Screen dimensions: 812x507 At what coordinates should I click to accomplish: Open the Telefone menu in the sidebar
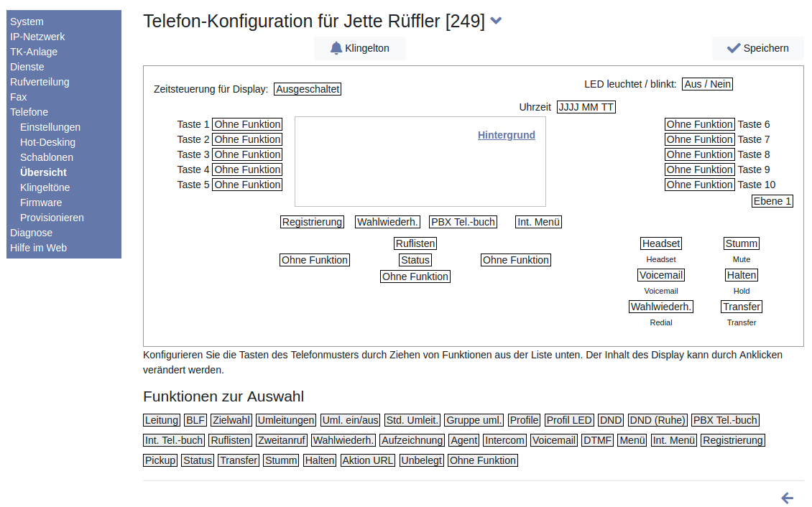pyautogui.click(x=29, y=112)
